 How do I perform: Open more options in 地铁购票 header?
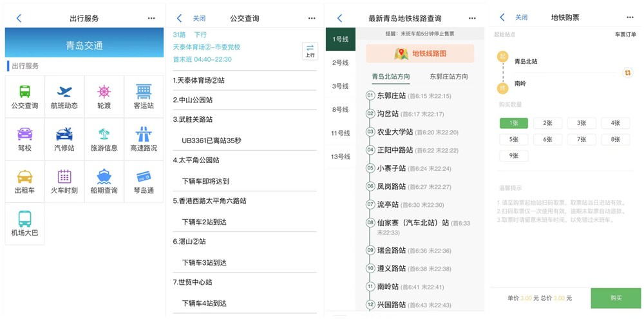point(630,18)
